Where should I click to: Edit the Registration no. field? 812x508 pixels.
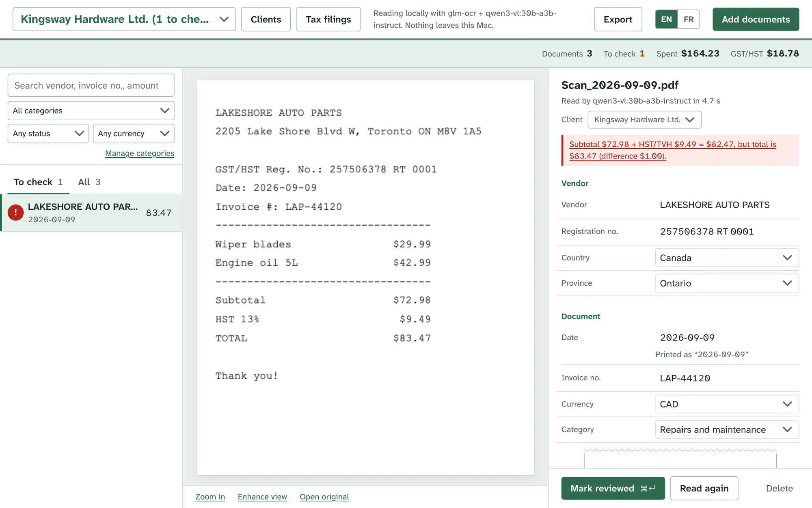tap(727, 231)
